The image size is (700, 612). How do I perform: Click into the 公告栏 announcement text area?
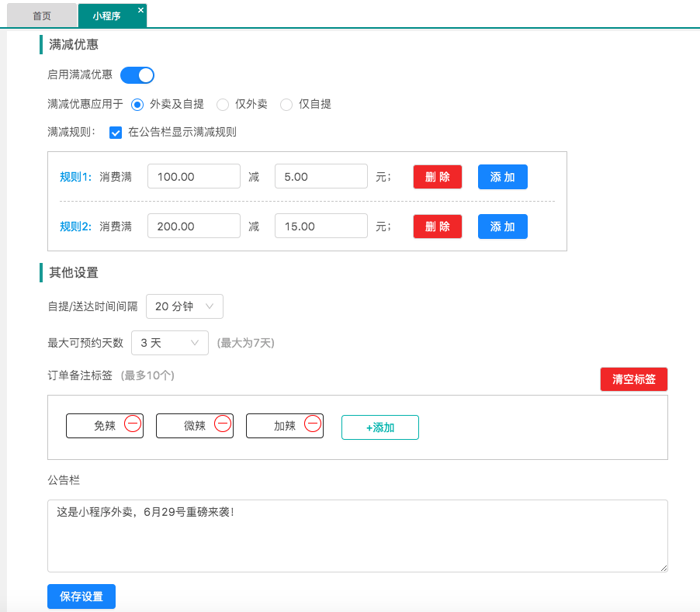click(x=357, y=536)
